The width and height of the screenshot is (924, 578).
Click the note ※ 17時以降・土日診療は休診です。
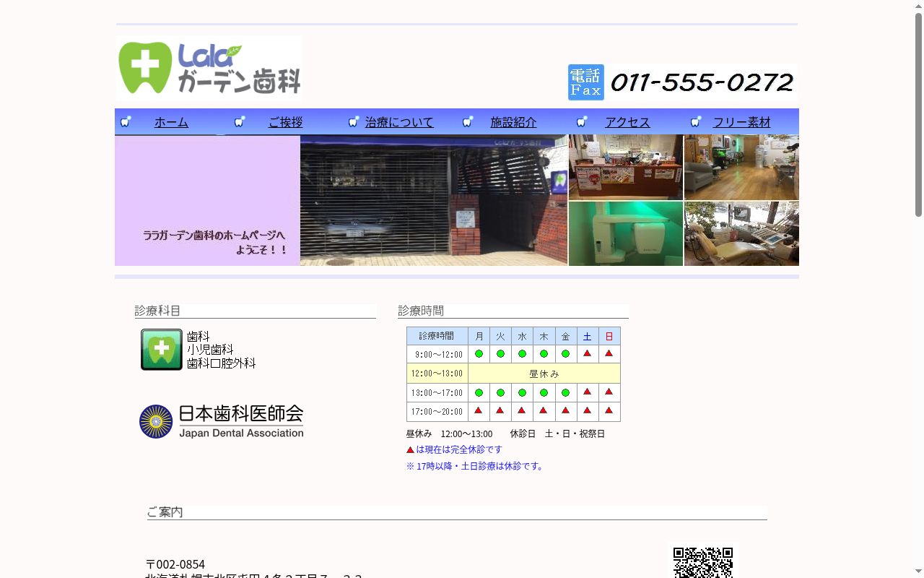point(476,466)
